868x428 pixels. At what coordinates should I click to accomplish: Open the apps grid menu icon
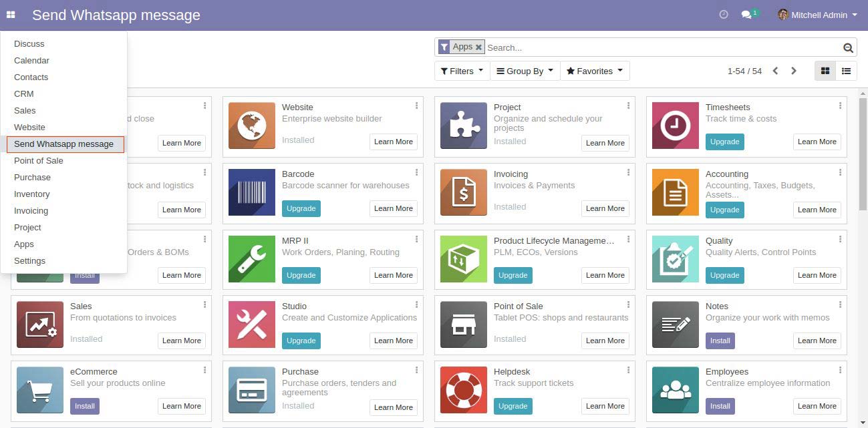[x=11, y=15]
